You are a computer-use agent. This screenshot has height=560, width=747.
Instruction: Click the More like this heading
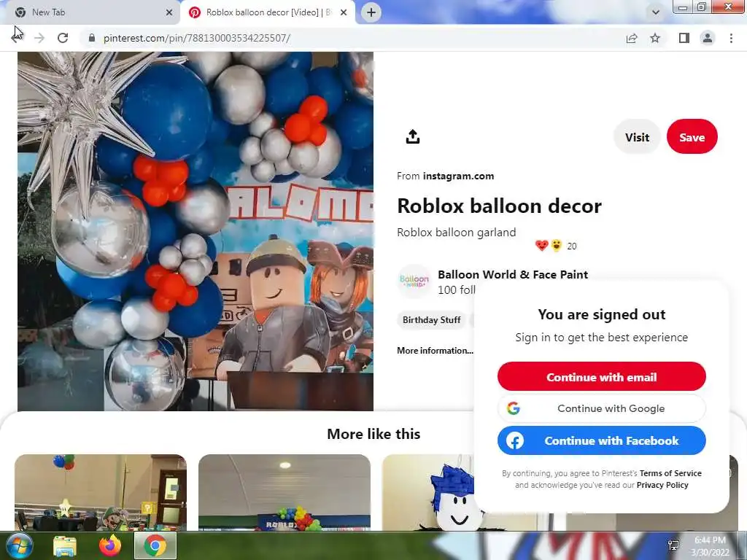click(x=373, y=434)
